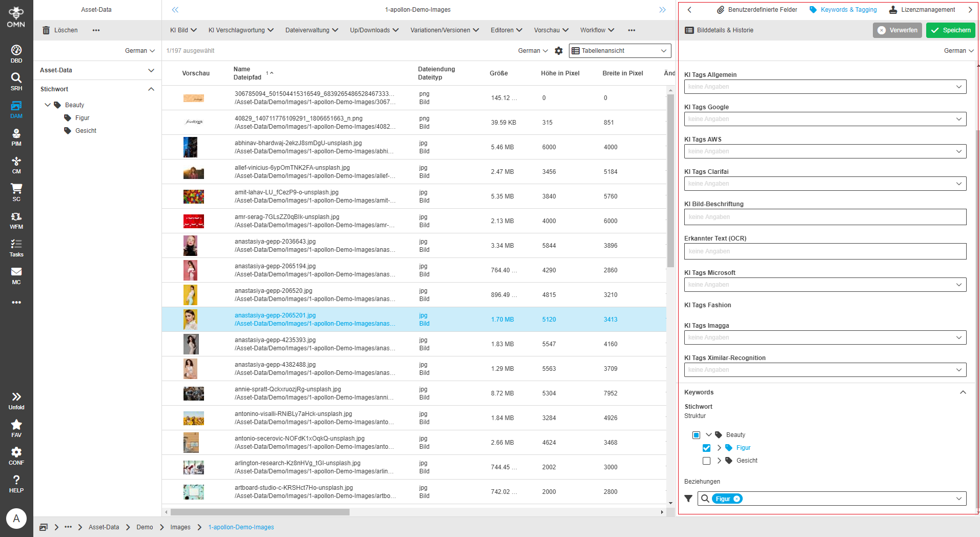The image size is (980, 537).
Task: Open the Tabellenansicht view selector
Action: (x=620, y=50)
